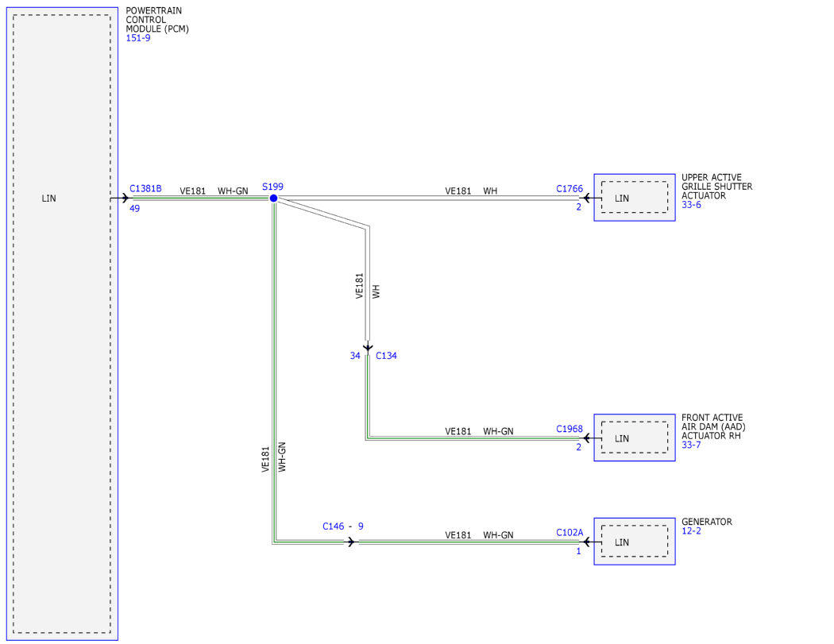Click the Upper Active Grille Shutter Actuator title
Image resolution: width=834 pixels, height=644 pixels.
[x=717, y=187]
